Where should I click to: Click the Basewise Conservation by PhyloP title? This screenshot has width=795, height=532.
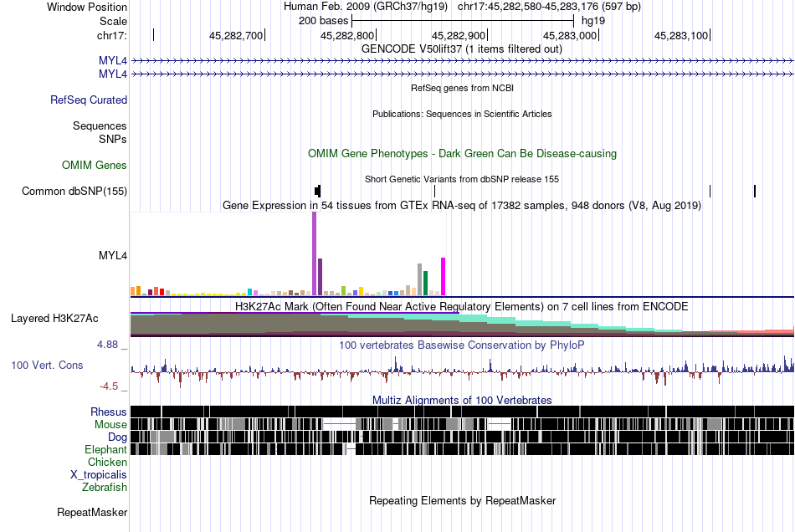462,345
